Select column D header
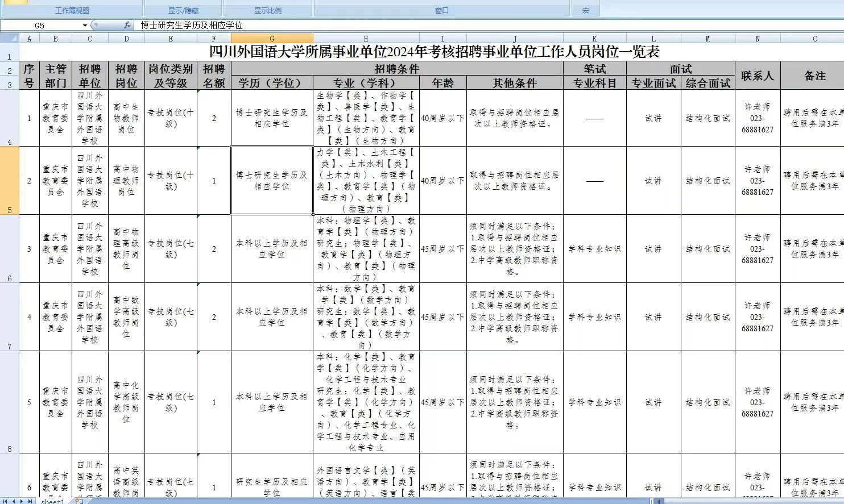 [126, 39]
